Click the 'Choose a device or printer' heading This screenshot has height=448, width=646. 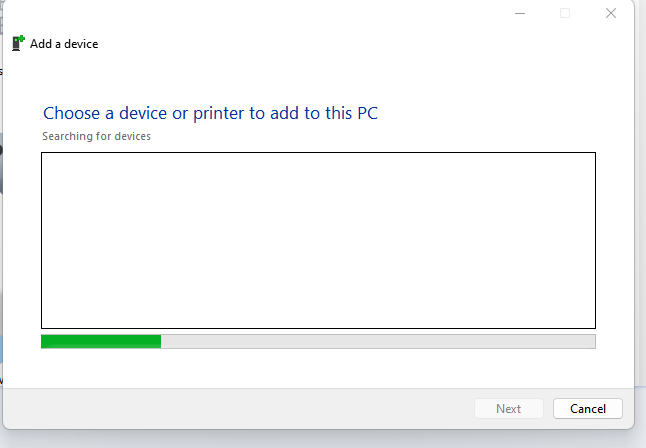(210, 113)
